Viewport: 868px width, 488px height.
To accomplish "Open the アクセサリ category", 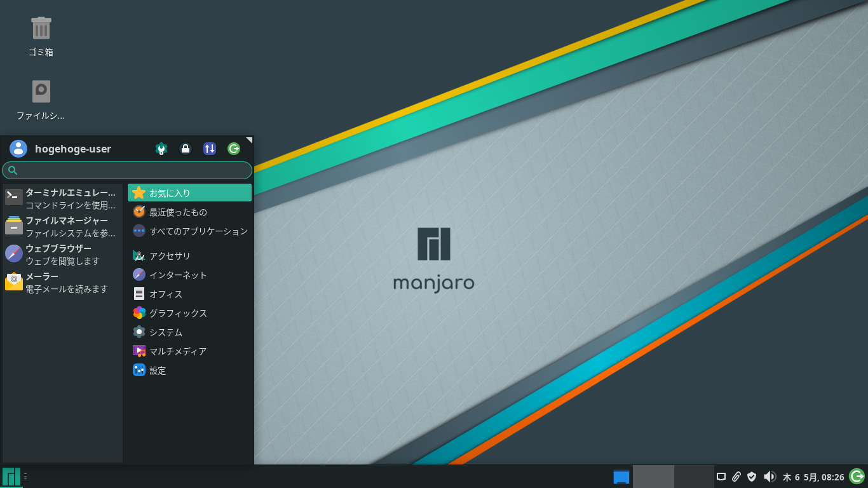I will click(x=189, y=256).
